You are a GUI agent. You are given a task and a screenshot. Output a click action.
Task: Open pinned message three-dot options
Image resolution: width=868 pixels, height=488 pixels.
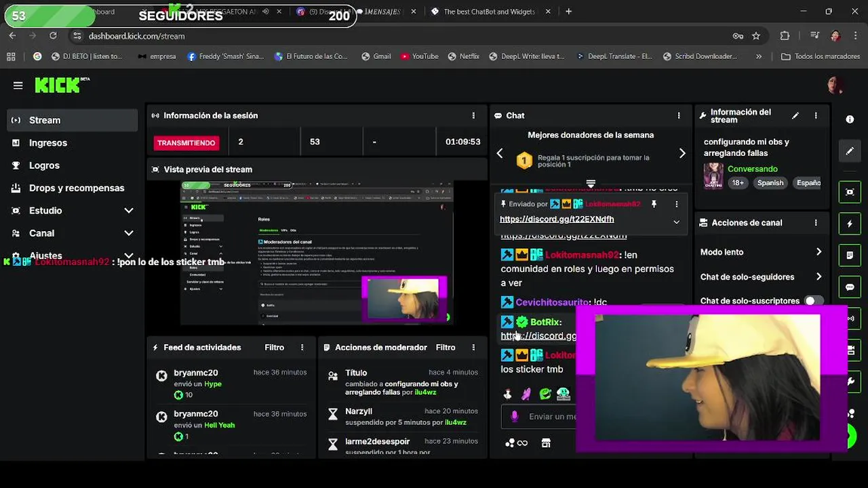point(676,204)
